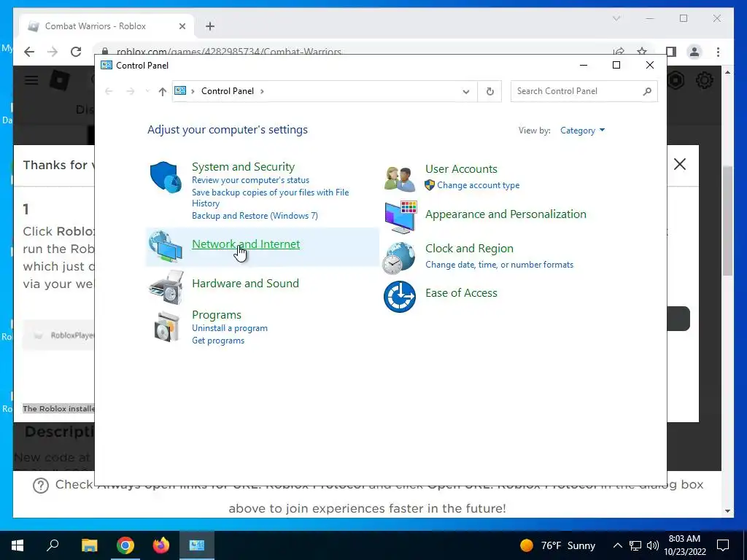This screenshot has width=747, height=560.
Task: Go up one level in Control Panel
Action: (163, 91)
